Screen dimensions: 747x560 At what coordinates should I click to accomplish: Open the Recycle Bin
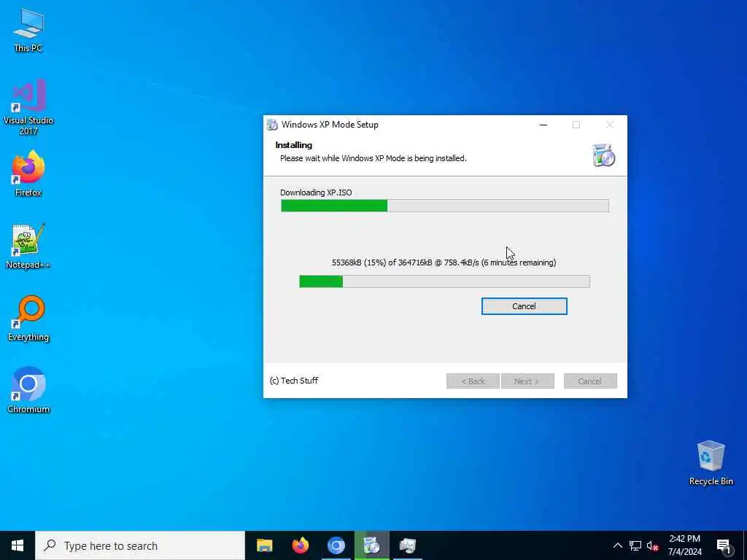(x=711, y=463)
